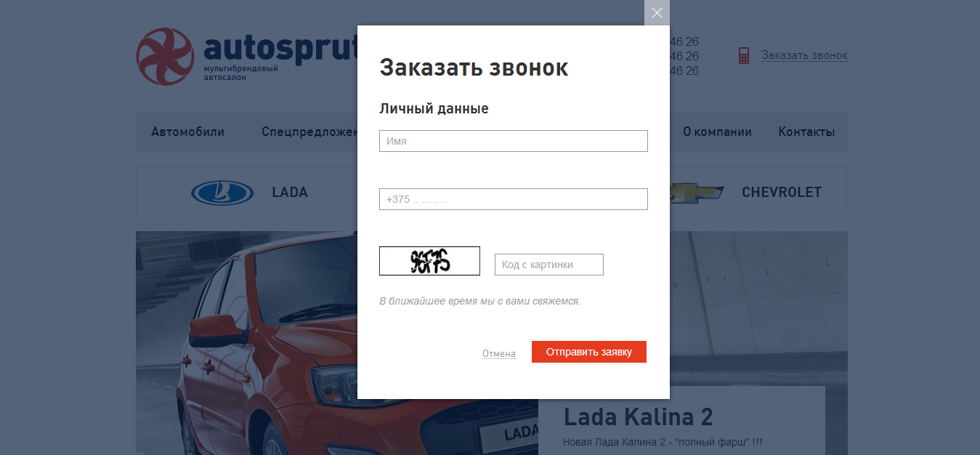
Task: Open the Заказать звонок header link
Action: pos(804,56)
